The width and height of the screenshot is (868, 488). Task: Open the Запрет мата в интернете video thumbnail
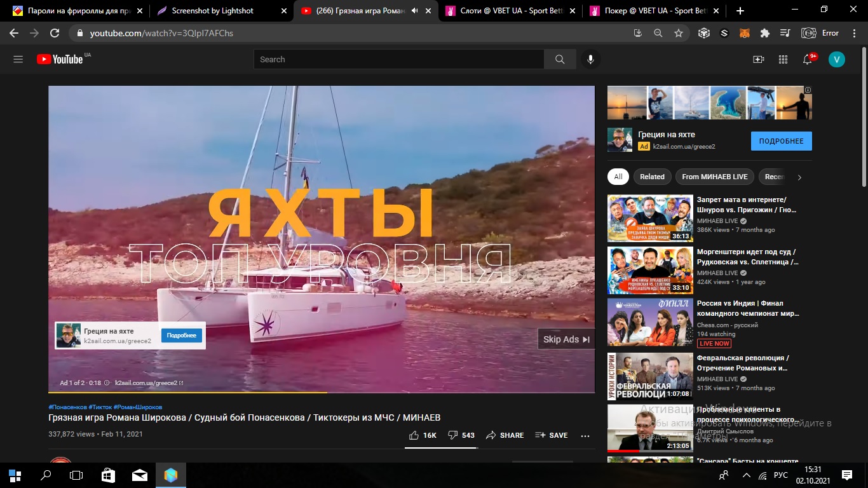click(650, 219)
